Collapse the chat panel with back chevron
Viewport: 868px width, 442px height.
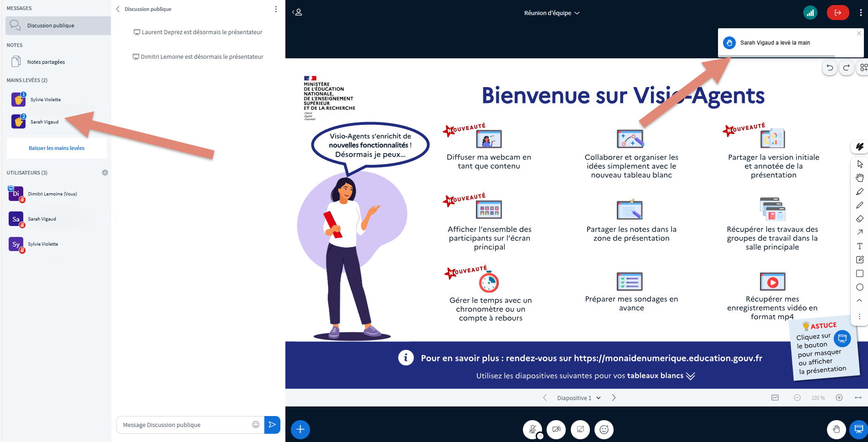tap(118, 9)
